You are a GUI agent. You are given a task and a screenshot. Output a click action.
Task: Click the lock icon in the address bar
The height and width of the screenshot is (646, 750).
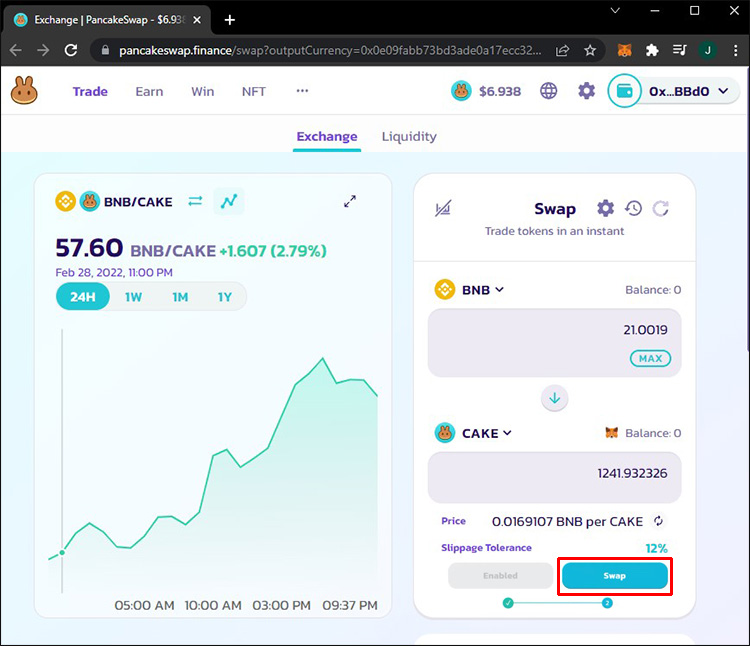pyautogui.click(x=105, y=50)
